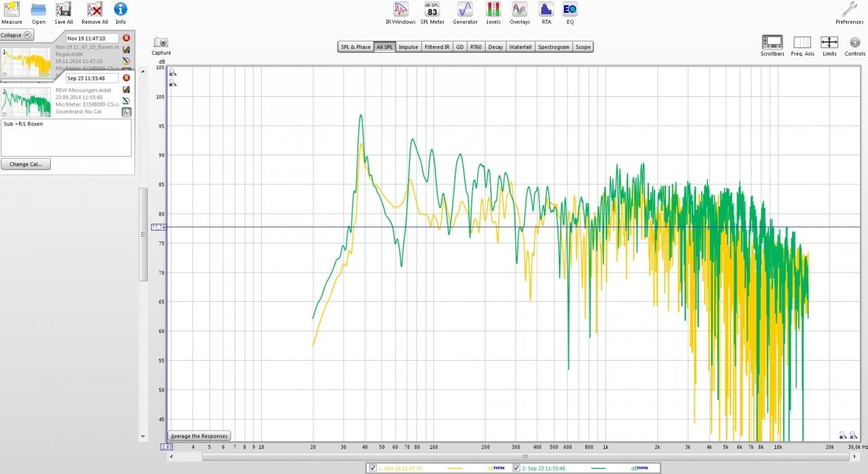
Task: Switch to the Spectrogram tab
Action: pos(554,47)
